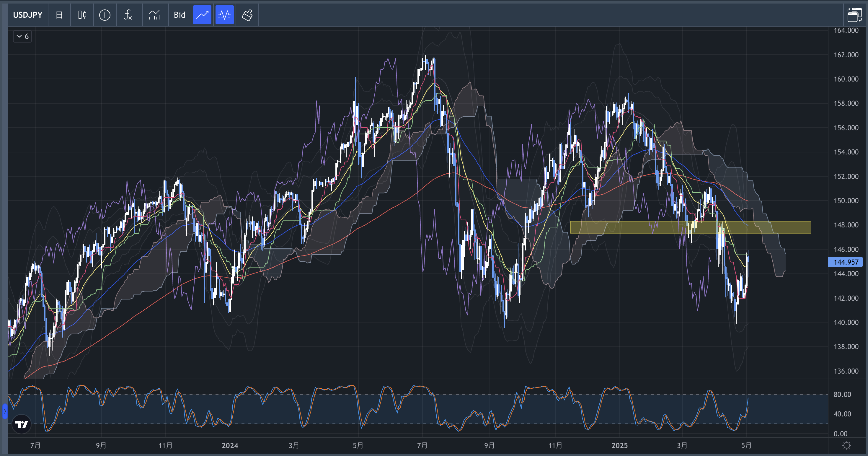Click the add-symbol compare plus icon
This screenshot has width=868, height=456.
pyautogui.click(x=105, y=15)
